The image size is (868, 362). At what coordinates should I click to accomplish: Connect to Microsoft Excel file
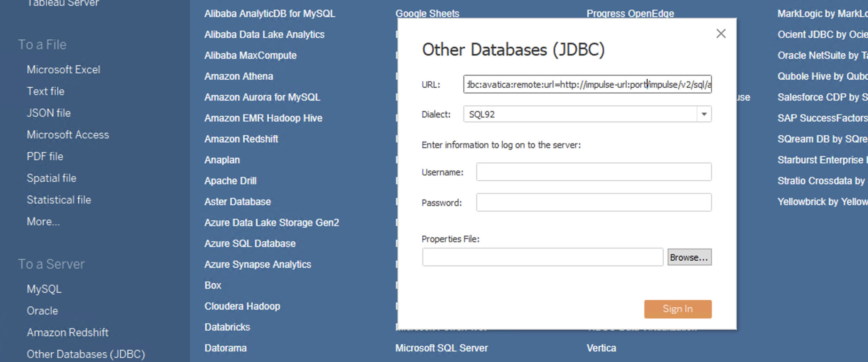(x=64, y=70)
